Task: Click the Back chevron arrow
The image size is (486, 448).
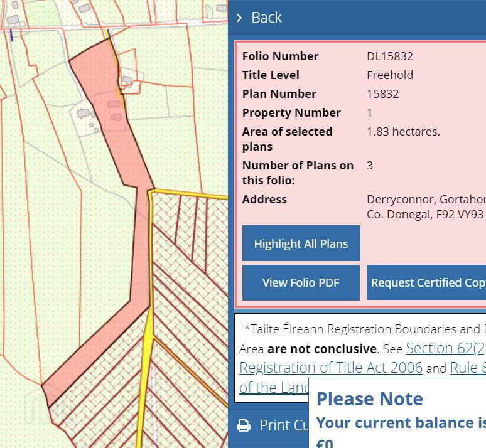Action: [x=239, y=18]
